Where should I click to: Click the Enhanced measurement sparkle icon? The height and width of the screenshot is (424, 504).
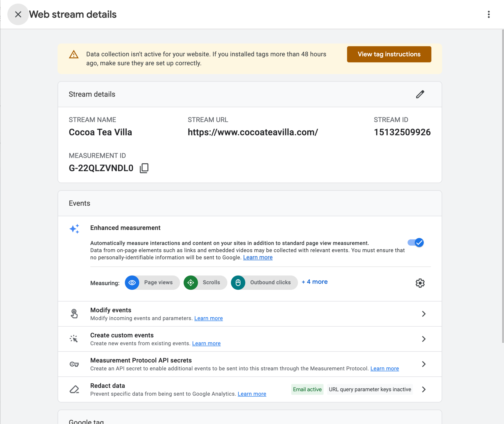pyautogui.click(x=74, y=229)
